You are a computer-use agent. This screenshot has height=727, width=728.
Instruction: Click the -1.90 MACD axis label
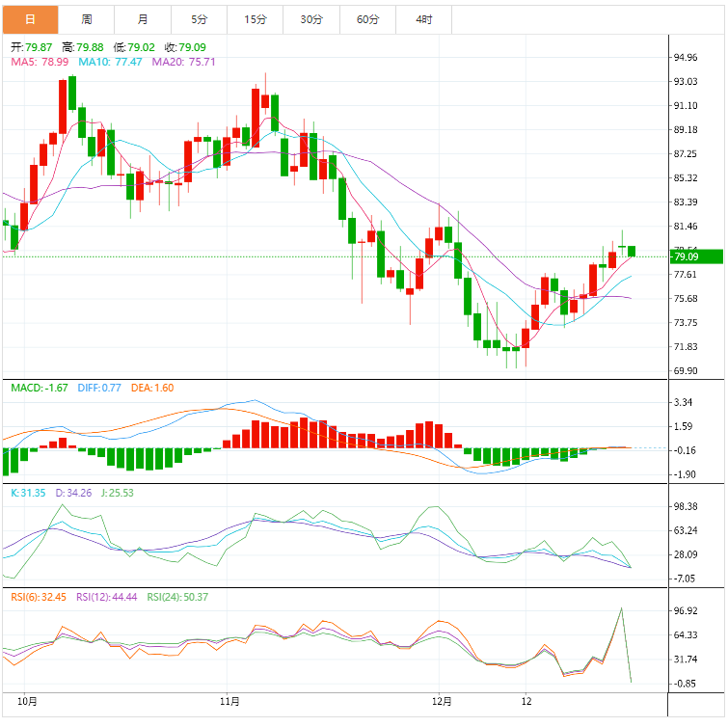point(685,475)
